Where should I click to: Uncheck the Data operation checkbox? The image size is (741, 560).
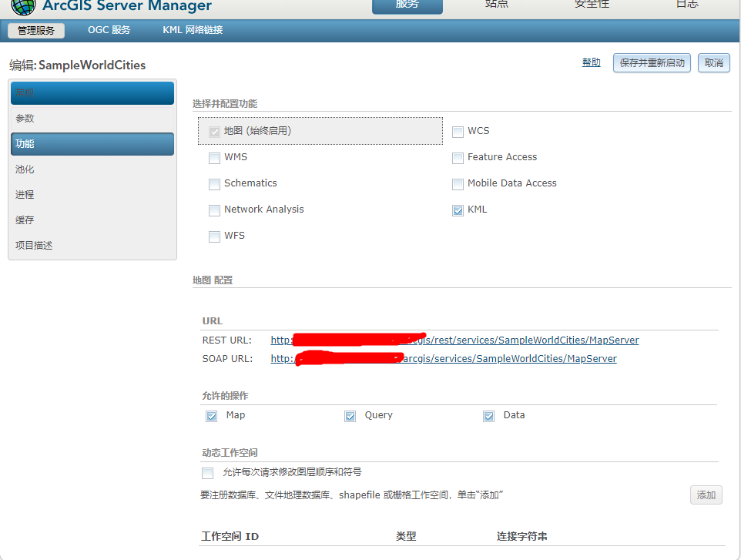tap(488, 416)
